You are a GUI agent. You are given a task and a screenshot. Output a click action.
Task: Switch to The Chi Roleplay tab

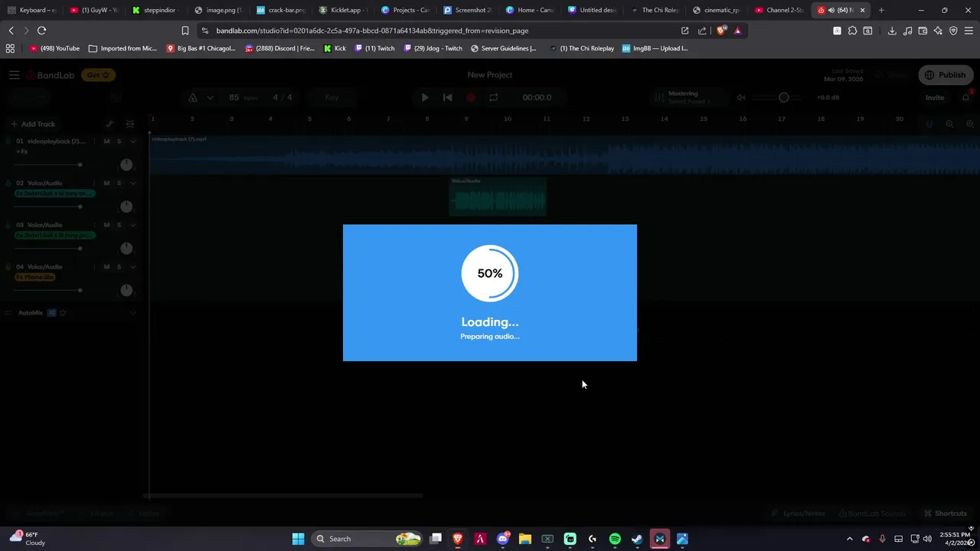(x=654, y=10)
